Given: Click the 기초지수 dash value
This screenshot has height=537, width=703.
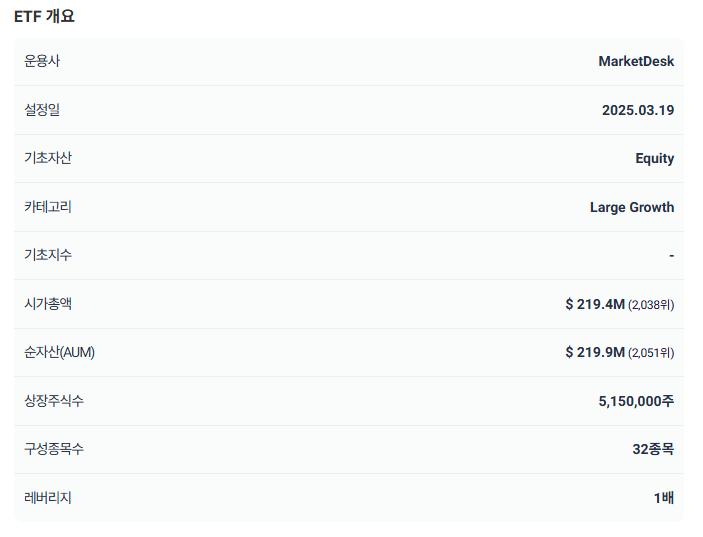Looking at the screenshot, I should click(671, 256).
